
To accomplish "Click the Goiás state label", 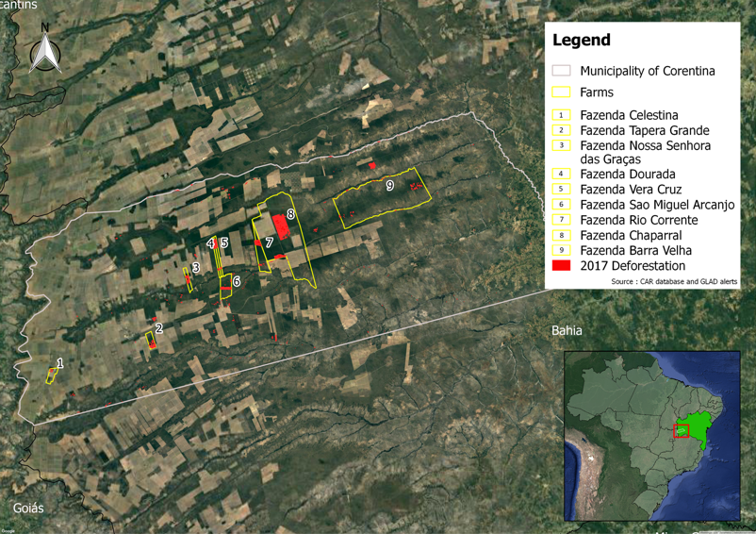I will (x=28, y=508).
